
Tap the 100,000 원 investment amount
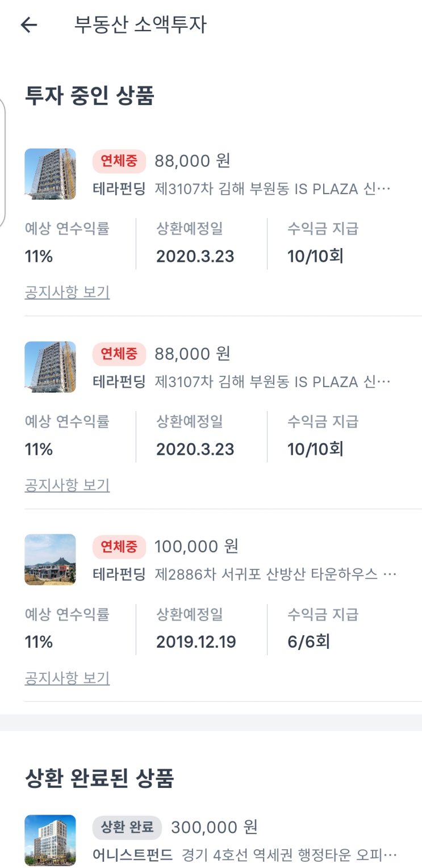point(197,546)
